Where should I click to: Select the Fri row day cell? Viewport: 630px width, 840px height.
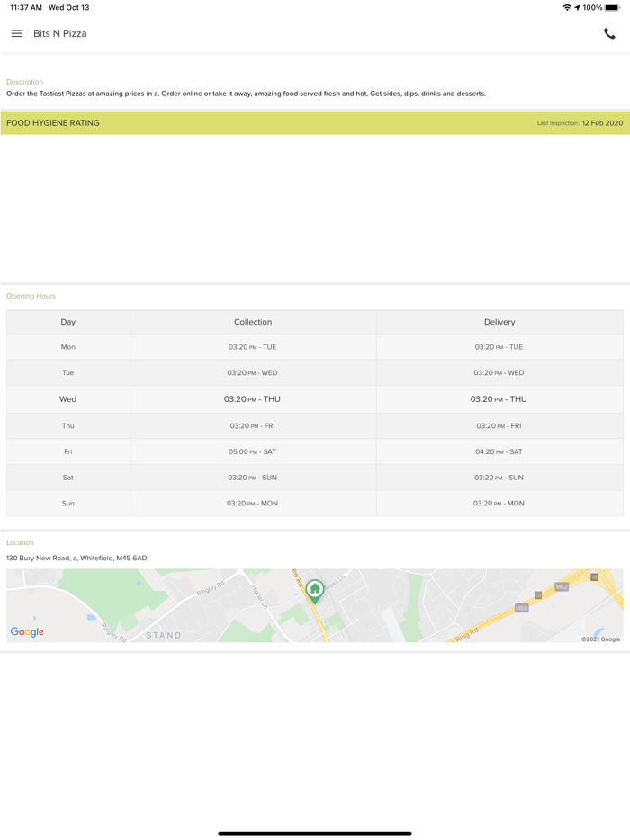[x=68, y=451]
